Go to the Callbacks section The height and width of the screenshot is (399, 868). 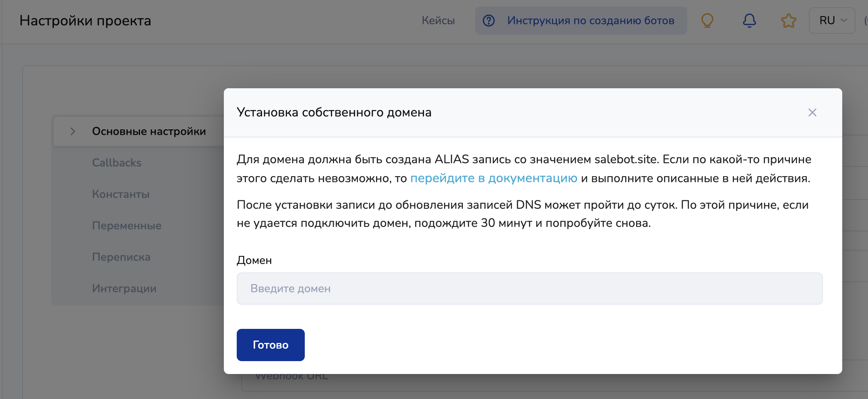pos(117,163)
